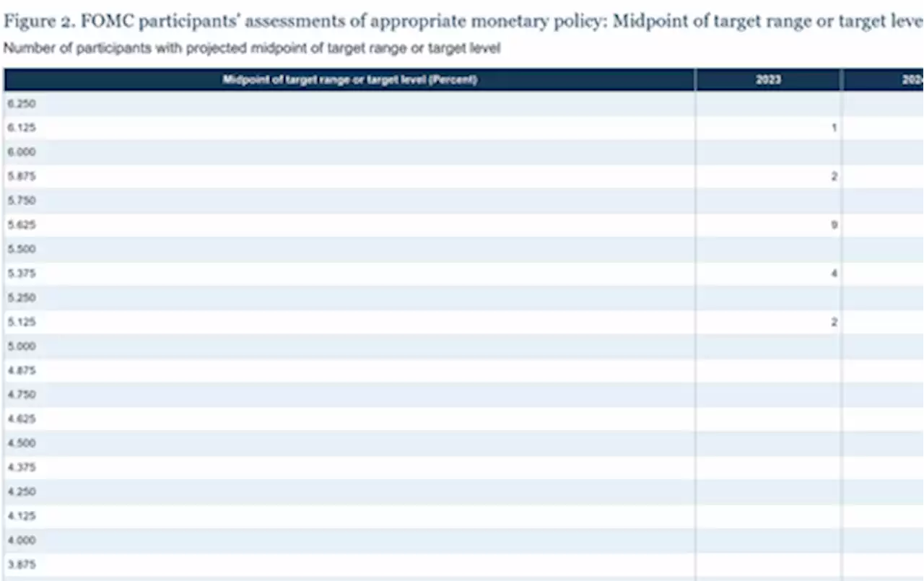Click the 2023 value 2 in the 5.125 row
The height and width of the screenshot is (581, 924).
834,322
